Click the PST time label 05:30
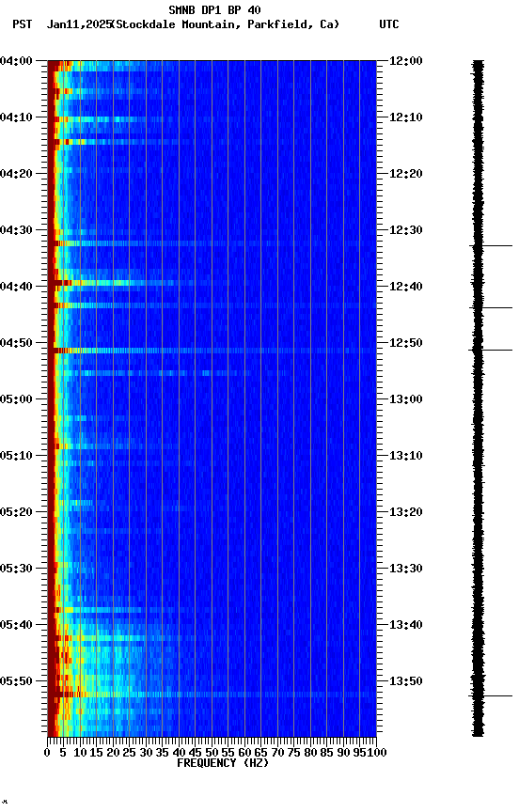Viewport: 519px width, 812px height. pos(16,569)
